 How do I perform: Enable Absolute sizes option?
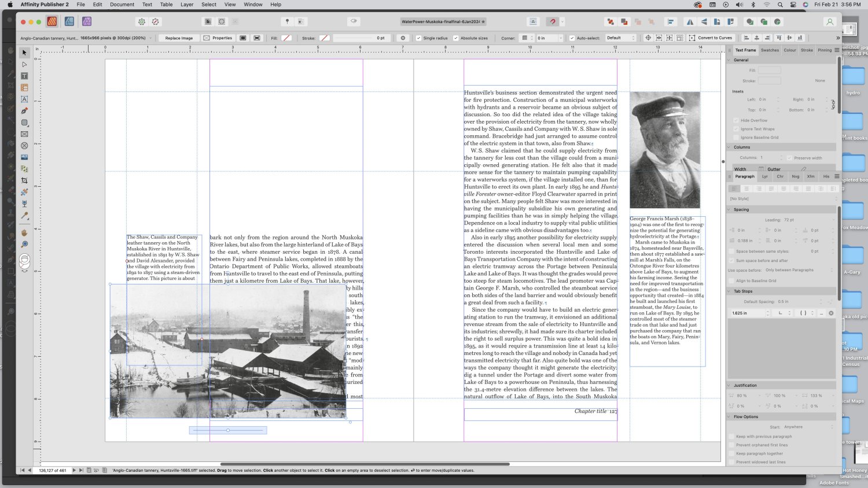pyautogui.click(x=456, y=38)
